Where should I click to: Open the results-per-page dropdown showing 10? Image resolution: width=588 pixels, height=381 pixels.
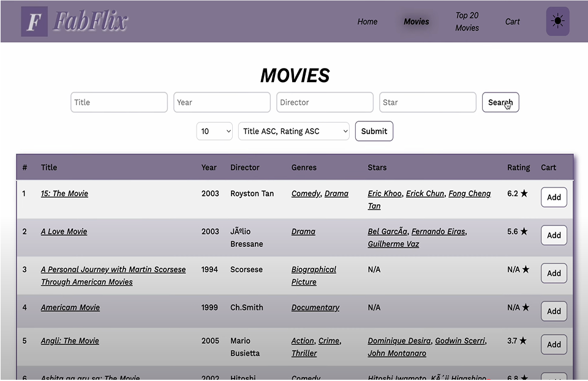point(214,131)
